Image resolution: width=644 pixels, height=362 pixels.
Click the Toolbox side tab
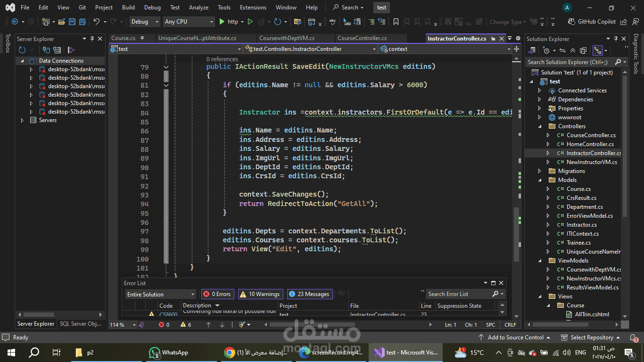tap(7, 43)
